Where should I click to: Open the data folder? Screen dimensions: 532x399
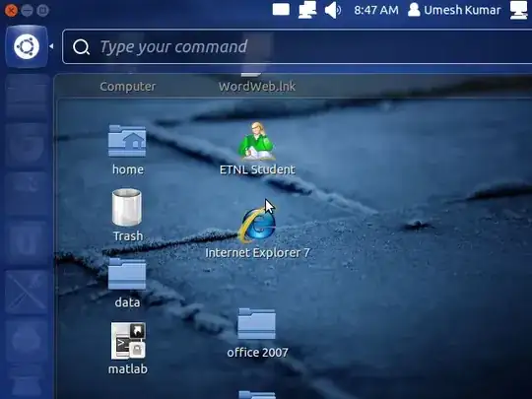[x=127, y=274]
